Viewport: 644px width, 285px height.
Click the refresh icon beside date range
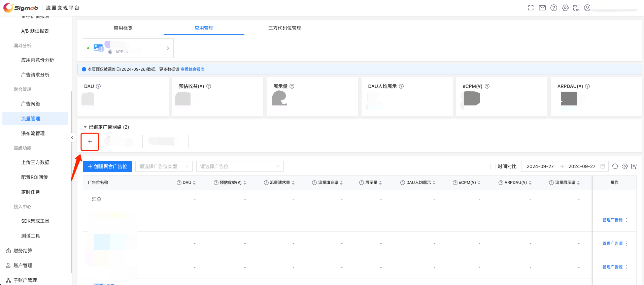click(615, 166)
